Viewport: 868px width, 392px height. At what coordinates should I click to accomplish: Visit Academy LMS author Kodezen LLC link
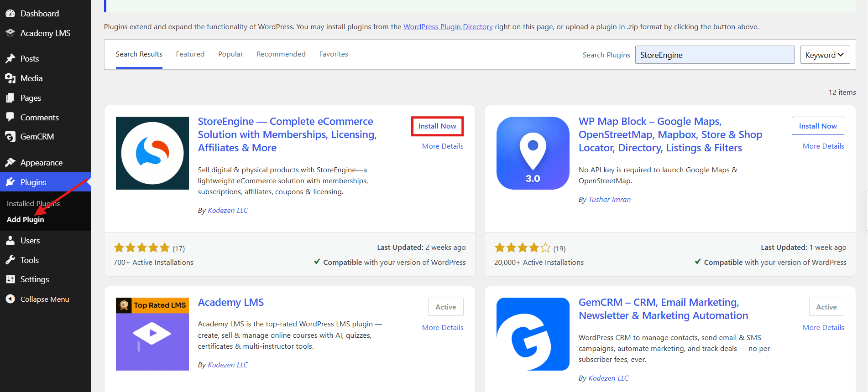pos(228,365)
